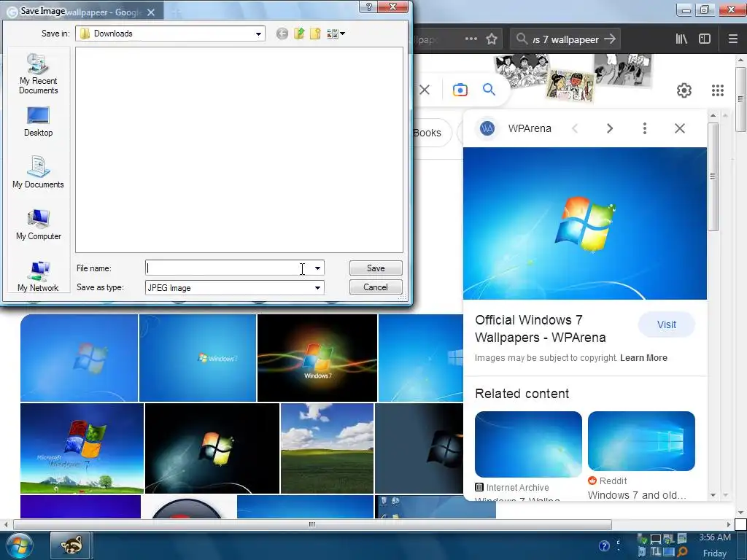Go back to the last folder visited
Image resolution: width=747 pixels, height=560 pixels.
282,34
